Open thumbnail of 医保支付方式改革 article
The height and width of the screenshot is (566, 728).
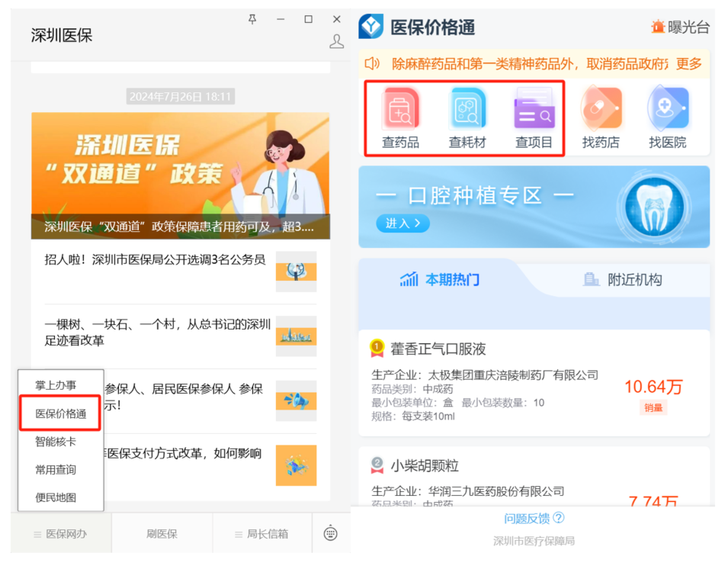[x=297, y=465]
